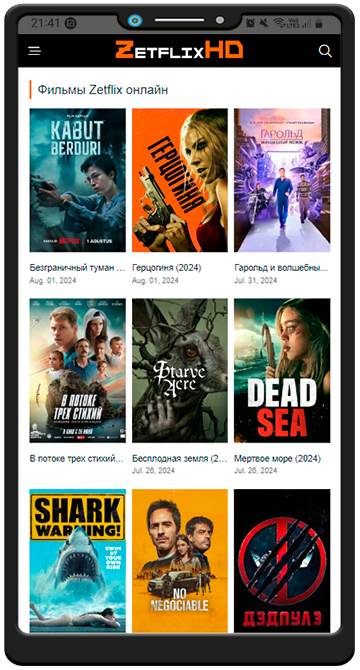This screenshot has width=360, height=670.
Task: Open the Герцогиня poster thumbnail
Action: 180,180
